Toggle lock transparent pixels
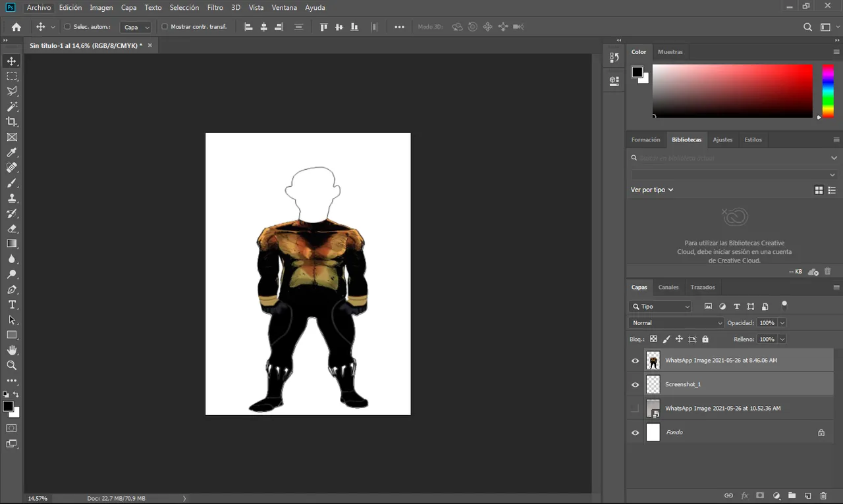 [x=653, y=339]
